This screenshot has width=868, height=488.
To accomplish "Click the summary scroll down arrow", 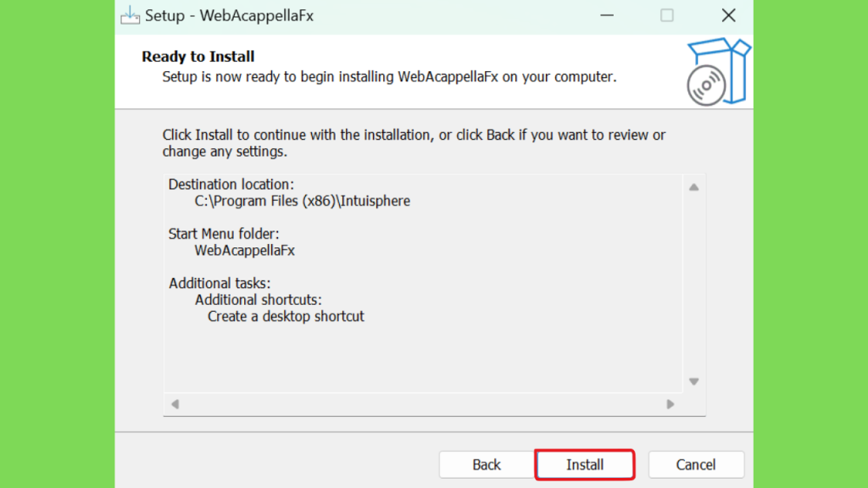I will click(x=693, y=381).
